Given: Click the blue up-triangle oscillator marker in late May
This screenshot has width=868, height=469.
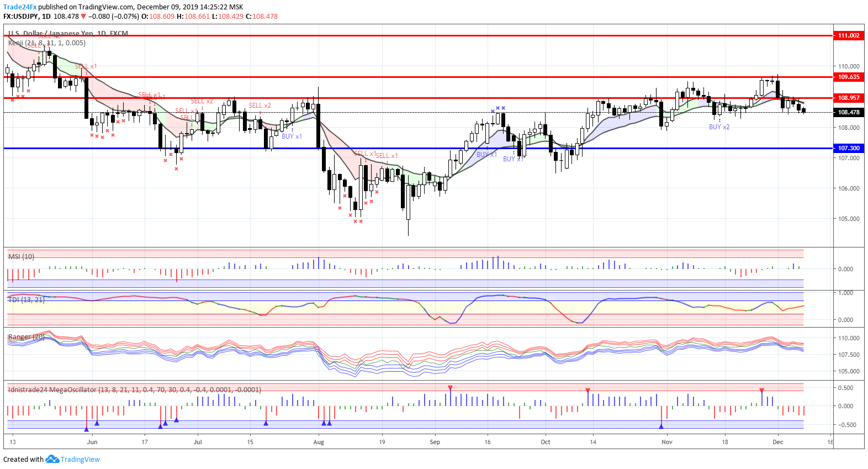Looking at the screenshot, I should 86,429.
